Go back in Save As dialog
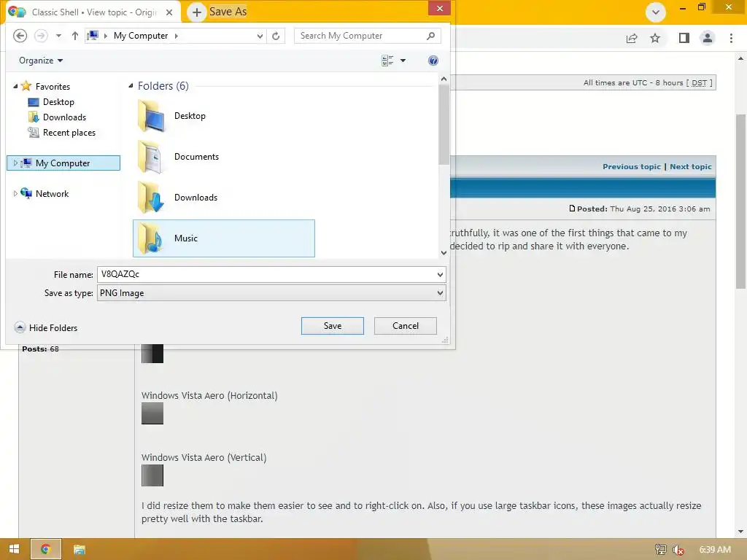 tap(20, 36)
